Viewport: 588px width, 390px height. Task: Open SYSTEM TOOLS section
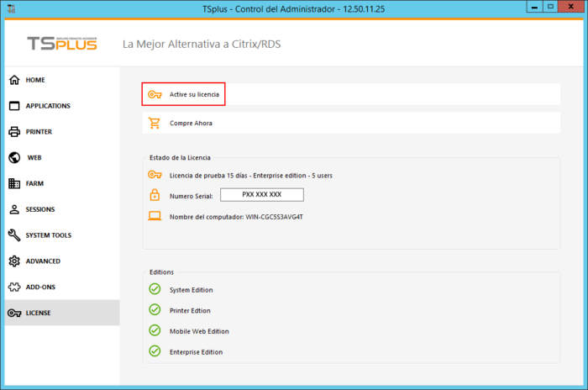pyautogui.click(x=62, y=235)
